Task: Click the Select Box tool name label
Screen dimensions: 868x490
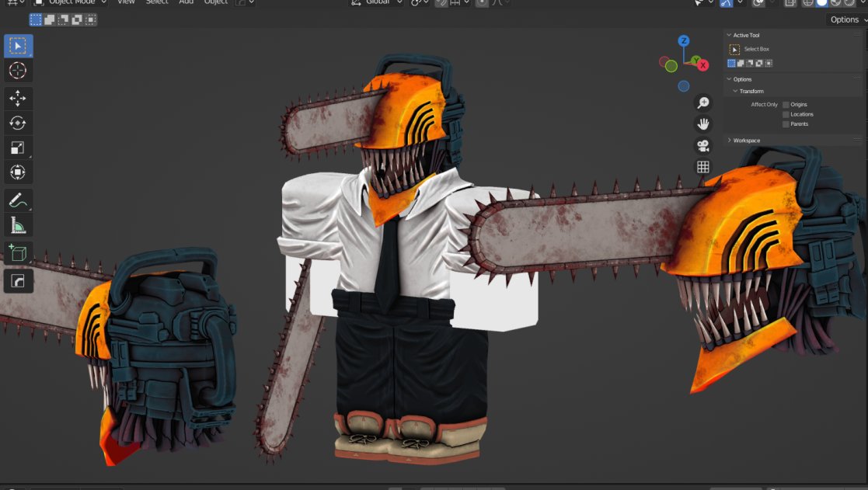Action: [757, 49]
